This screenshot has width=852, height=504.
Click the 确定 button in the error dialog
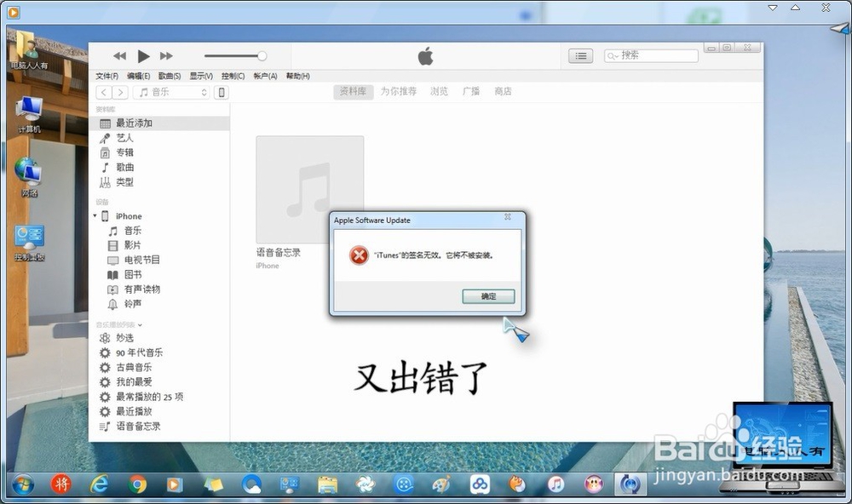click(x=488, y=296)
